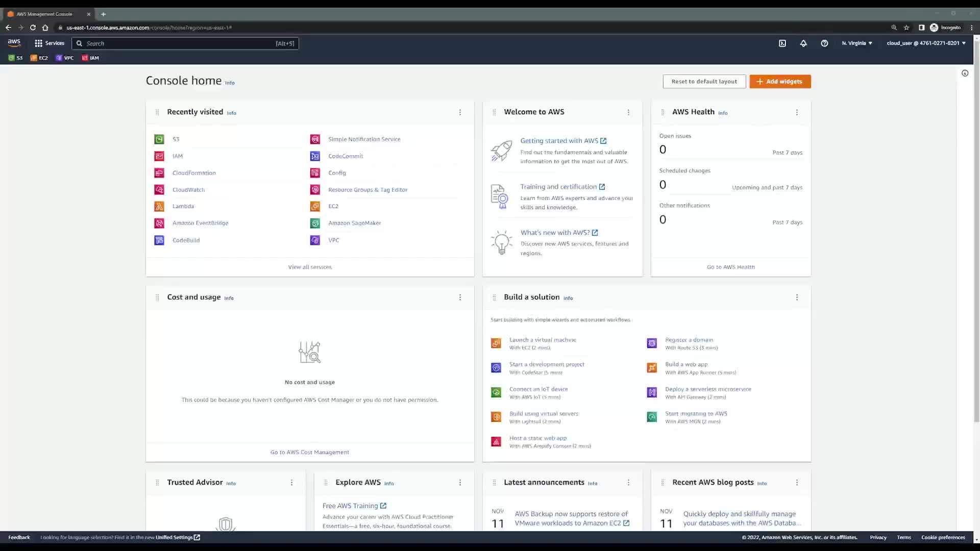Click the CodeCommit service icon
This screenshot has width=980, height=551.
(315, 156)
